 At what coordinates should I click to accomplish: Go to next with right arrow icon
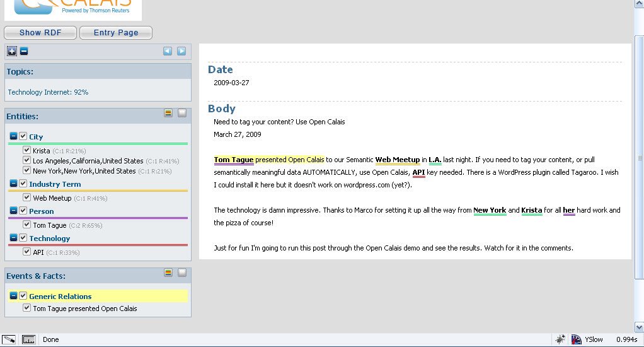181,51
